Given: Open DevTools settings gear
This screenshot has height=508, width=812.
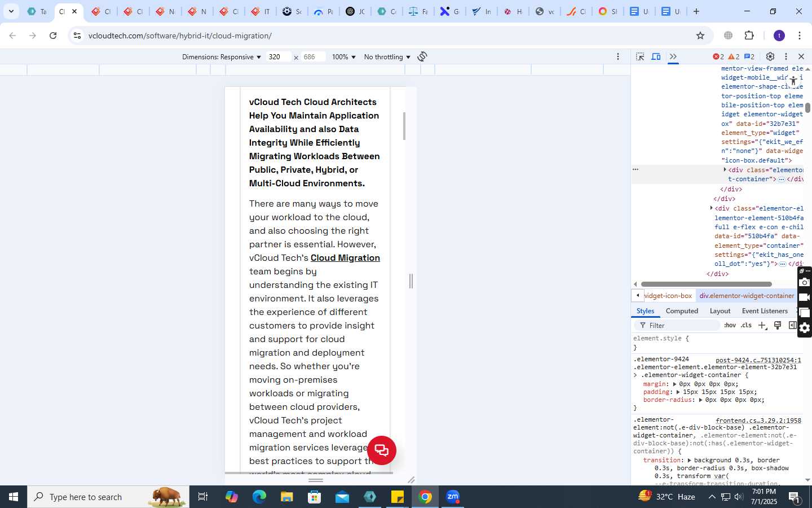Looking at the screenshot, I should [770, 56].
